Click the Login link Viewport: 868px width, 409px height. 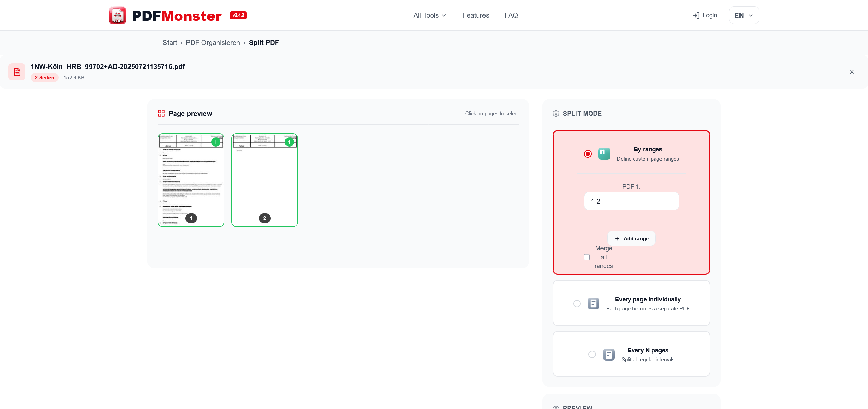(x=705, y=15)
